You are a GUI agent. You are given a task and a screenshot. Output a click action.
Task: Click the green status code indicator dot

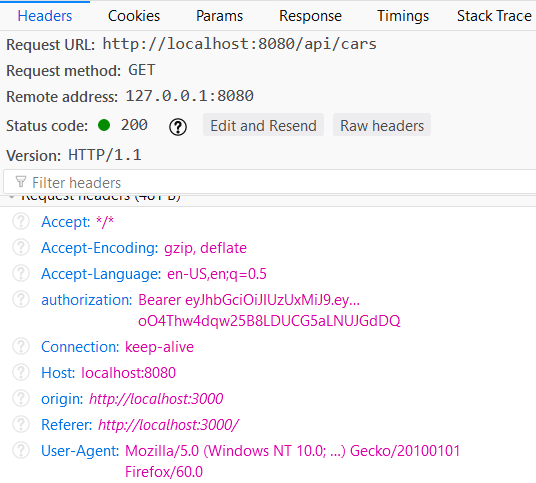(104, 125)
